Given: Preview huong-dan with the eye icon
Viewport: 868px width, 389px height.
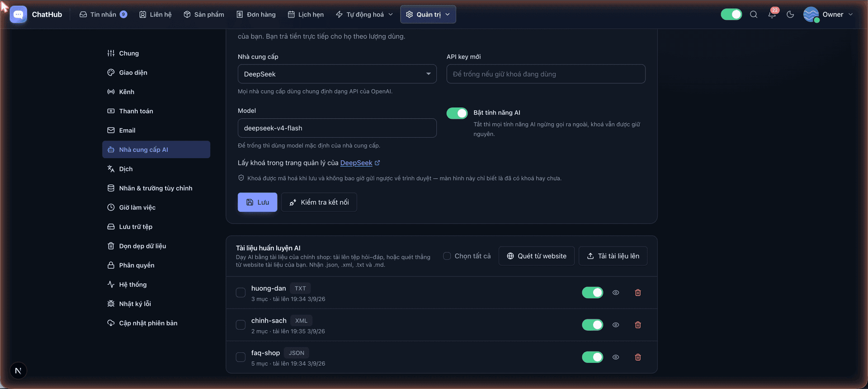Looking at the screenshot, I should (616, 293).
